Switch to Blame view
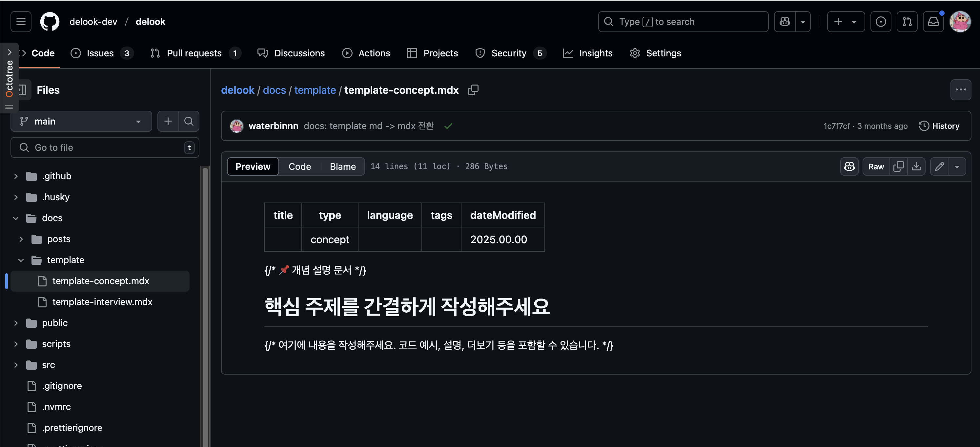This screenshot has width=980, height=447. (x=342, y=166)
